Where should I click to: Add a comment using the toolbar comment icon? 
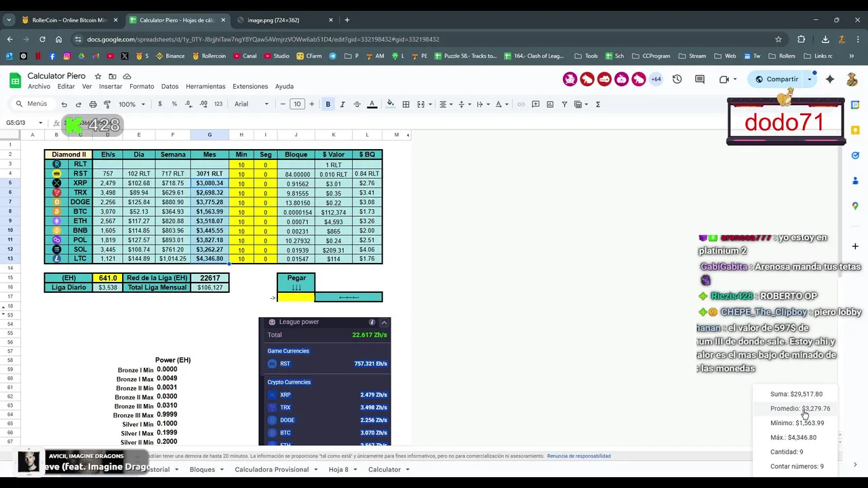click(536, 104)
